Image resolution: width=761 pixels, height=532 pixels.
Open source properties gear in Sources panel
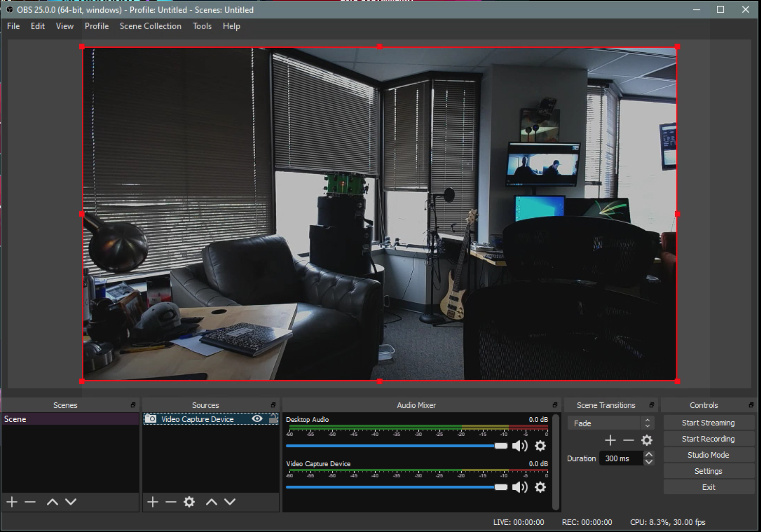[189, 502]
